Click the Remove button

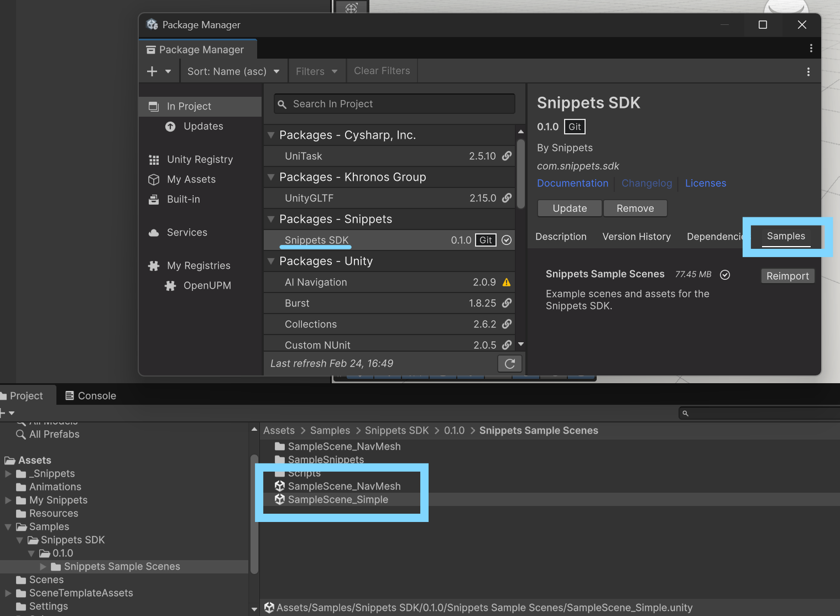[x=635, y=208]
